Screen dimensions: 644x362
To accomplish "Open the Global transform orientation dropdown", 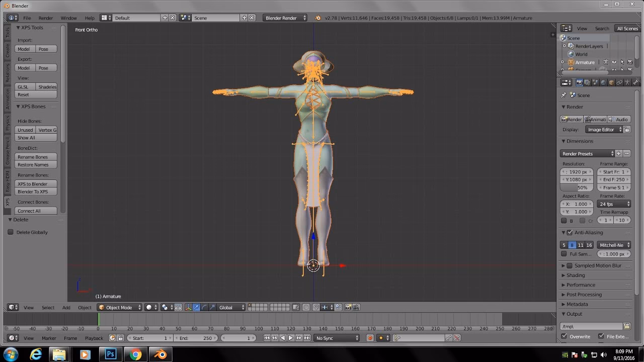I will click(232, 307).
